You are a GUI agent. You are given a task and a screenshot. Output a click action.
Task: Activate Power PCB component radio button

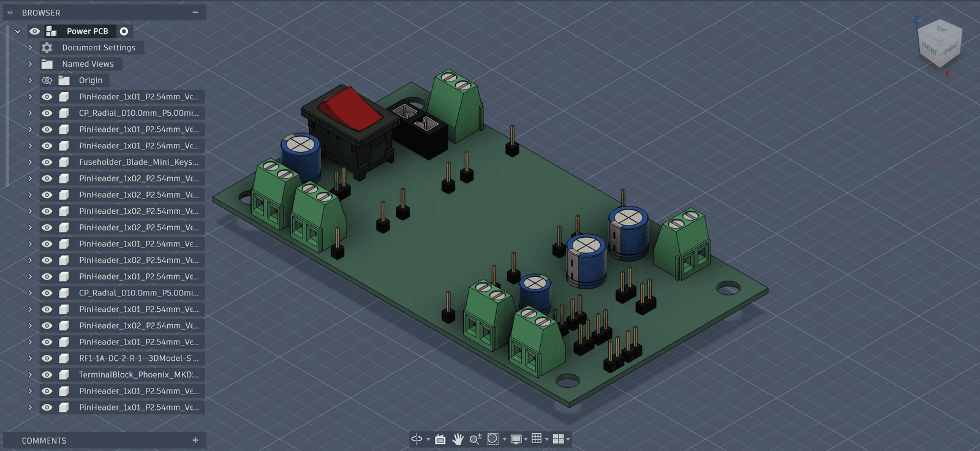(124, 31)
